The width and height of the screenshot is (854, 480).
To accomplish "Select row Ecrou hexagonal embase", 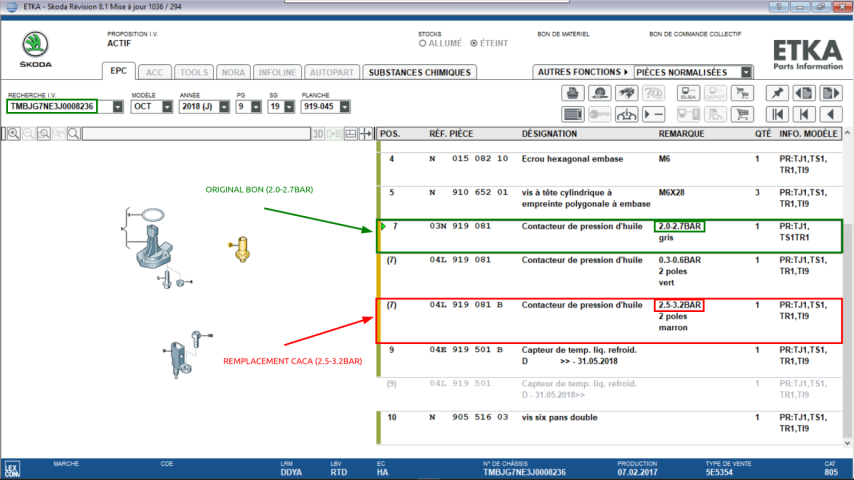I will pyautogui.click(x=609, y=168).
